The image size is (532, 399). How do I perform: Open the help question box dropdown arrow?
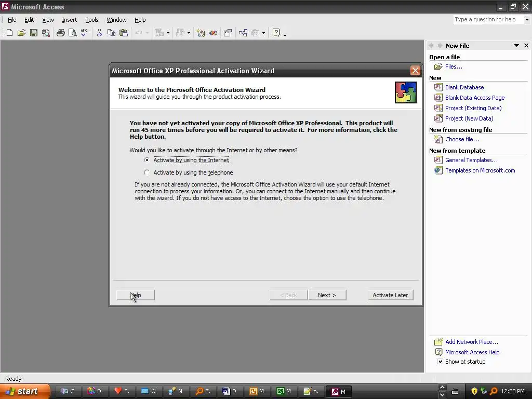[x=527, y=20]
